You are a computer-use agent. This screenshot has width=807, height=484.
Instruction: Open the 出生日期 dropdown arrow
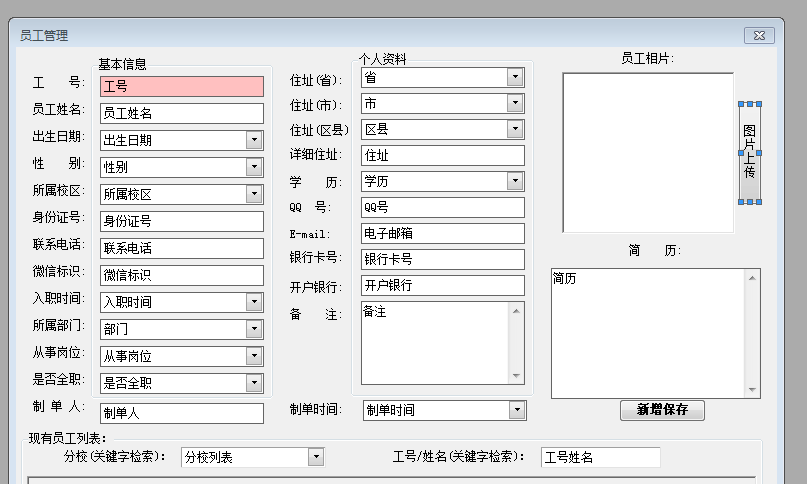point(254,140)
